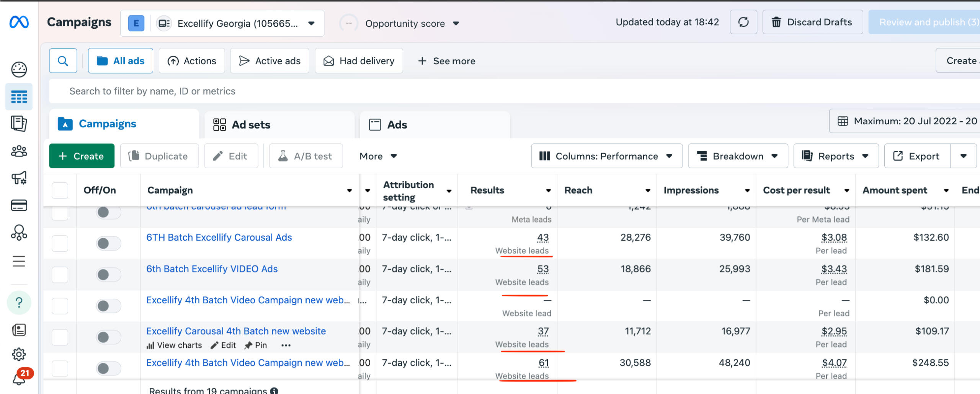Open Billing card icon in sidebar
Screen dimensions: 980x394
pyautogui.click(x=19, y=205)
